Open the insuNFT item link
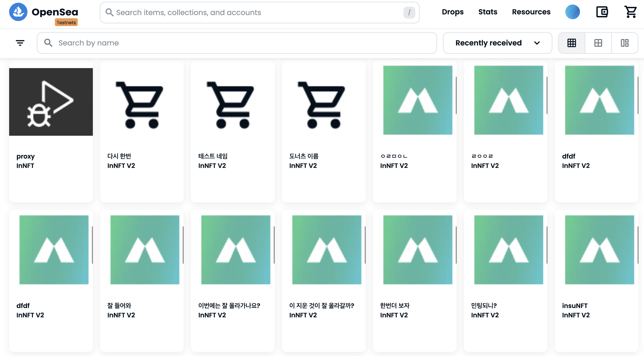The width and height of the screenshot is (644, 356). click(x=574, y=306)
